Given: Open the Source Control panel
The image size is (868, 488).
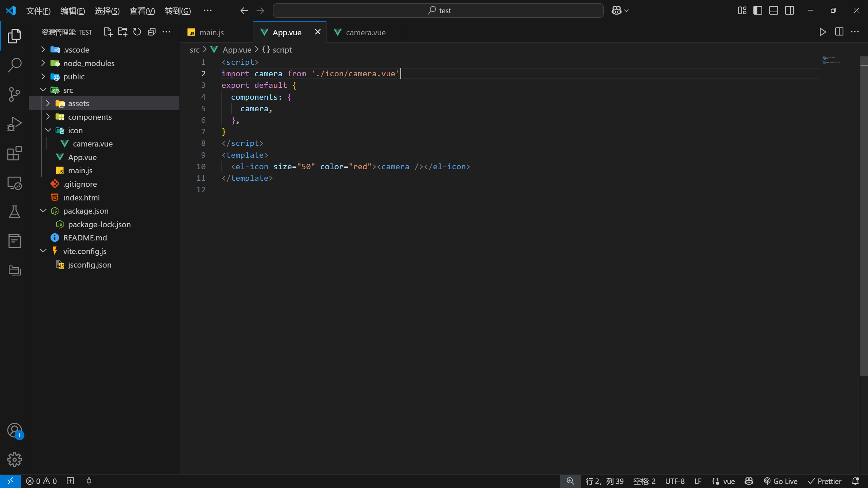Looking at the screenshot, I should click(x=14, y=94).
